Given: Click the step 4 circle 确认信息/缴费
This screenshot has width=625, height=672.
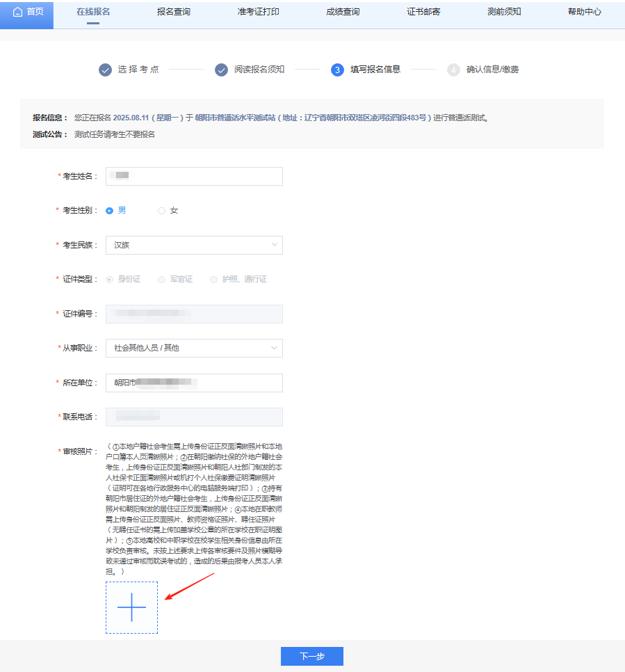Looking at the screenshot, I should pos(453,70).
